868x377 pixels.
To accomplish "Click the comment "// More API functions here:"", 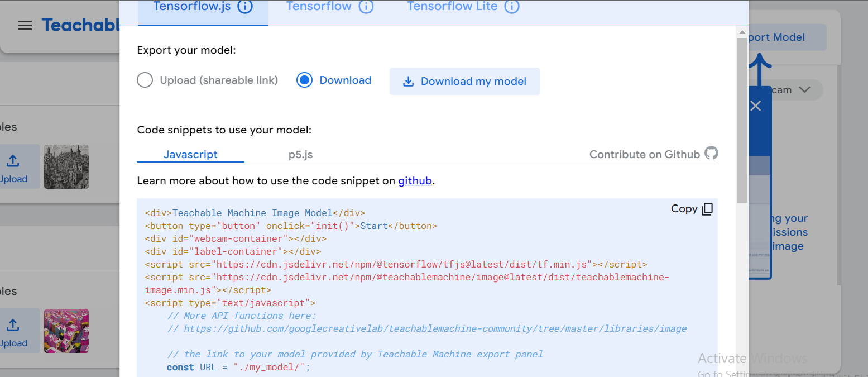I will 242,316.
